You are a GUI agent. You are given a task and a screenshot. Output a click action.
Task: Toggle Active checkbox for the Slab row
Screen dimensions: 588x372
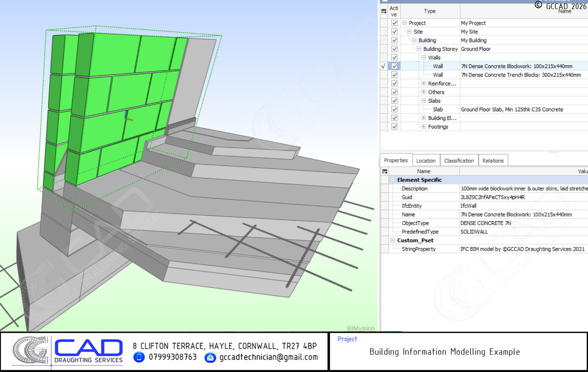(x=394, y=110)
